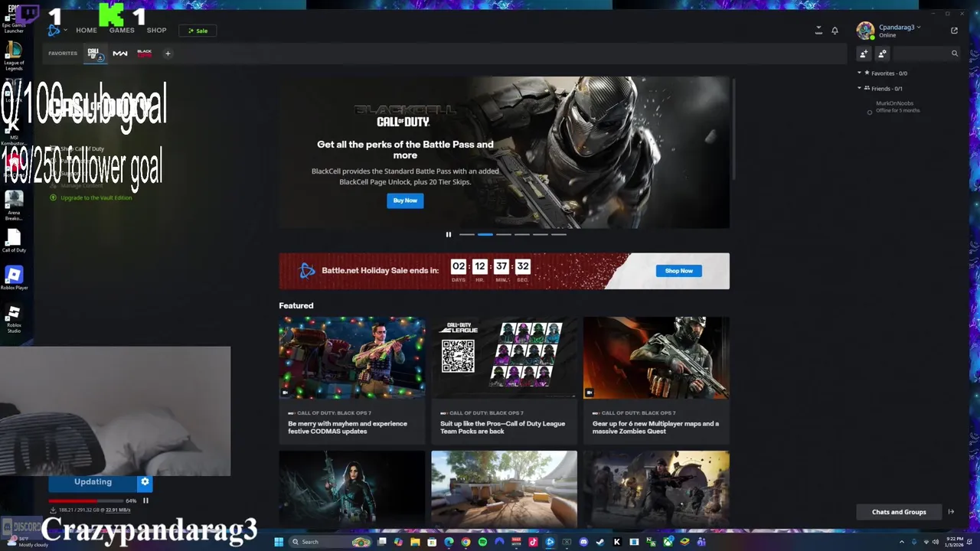980x551 pixels.
Task: Open the outdoor map thumbnail in bottom row
Action: [x=504, y=488]
